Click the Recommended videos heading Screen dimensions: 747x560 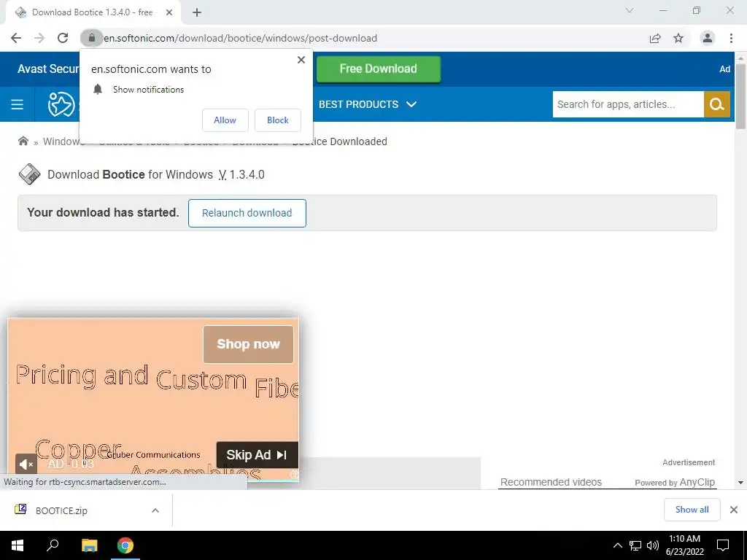coord(551,482)
